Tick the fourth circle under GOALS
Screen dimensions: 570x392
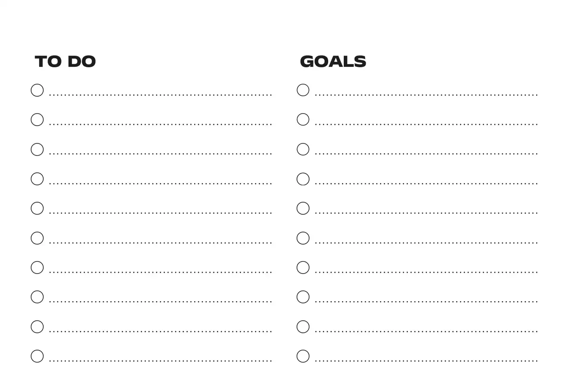click(x=303, y=179)
